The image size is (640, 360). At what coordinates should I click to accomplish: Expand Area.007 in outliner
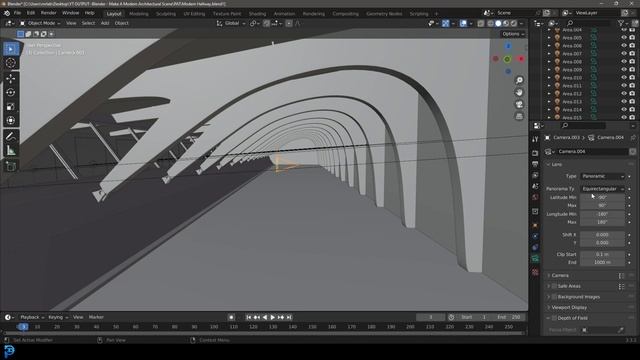point(549,54)
